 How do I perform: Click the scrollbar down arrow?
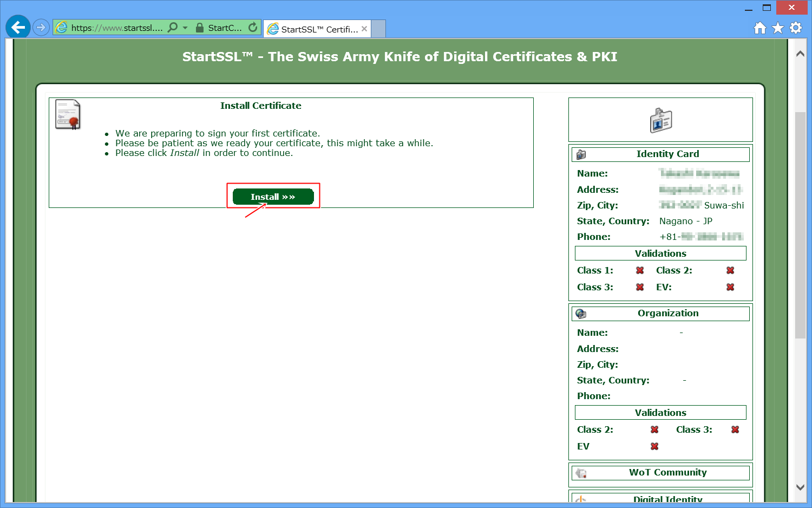pos(800,487)
